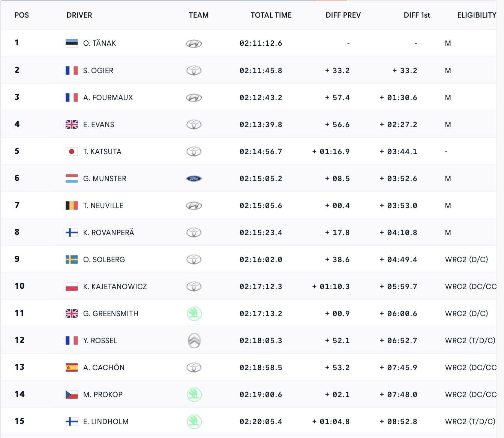Select the Swedish flag by O. Solberg
Viewport: 504px width, 438px height.
click(72, 259)
